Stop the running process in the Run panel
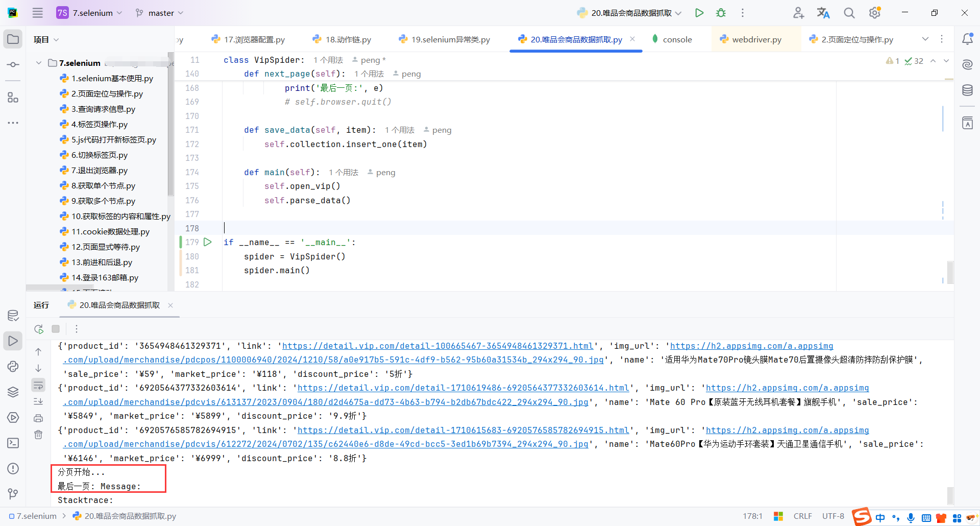 click(x=56, y=329)
